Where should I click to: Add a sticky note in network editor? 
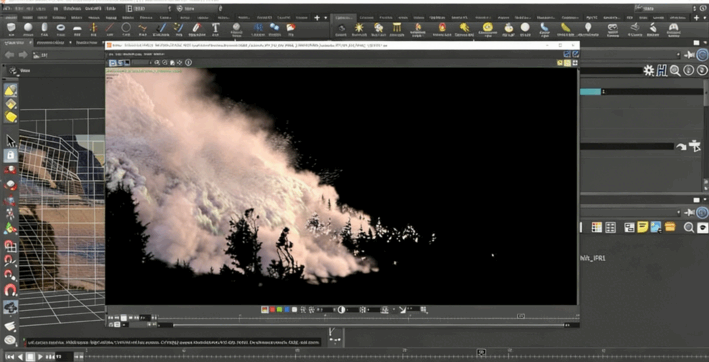[x=643, y=227]
